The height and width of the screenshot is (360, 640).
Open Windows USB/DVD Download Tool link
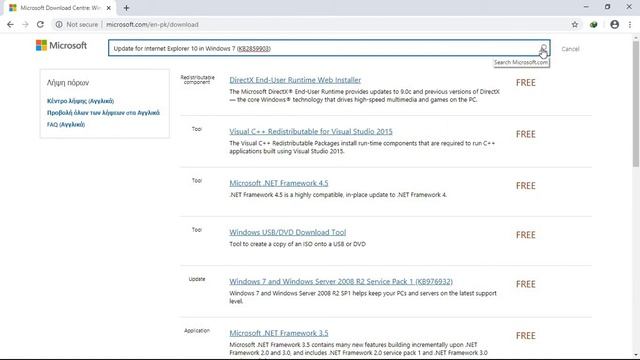tap(288, 232)
